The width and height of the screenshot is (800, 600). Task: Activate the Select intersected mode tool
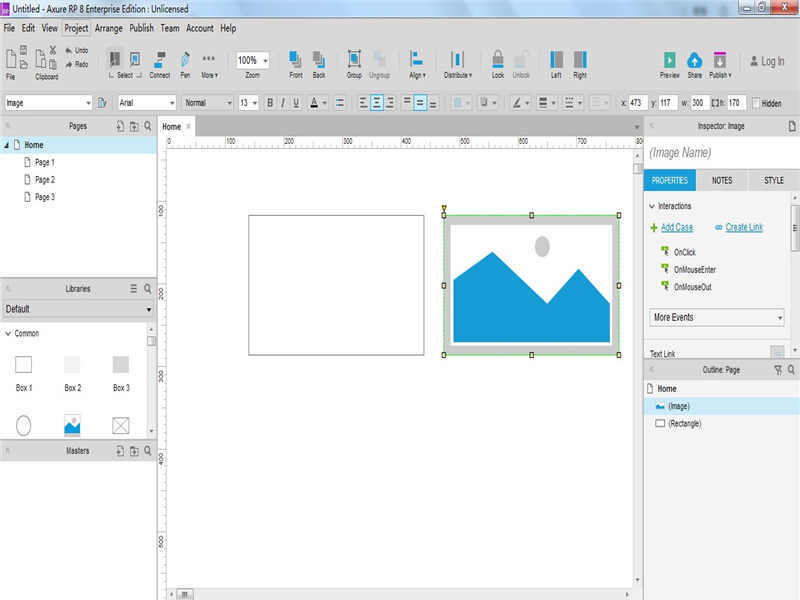tap(115, 60)
